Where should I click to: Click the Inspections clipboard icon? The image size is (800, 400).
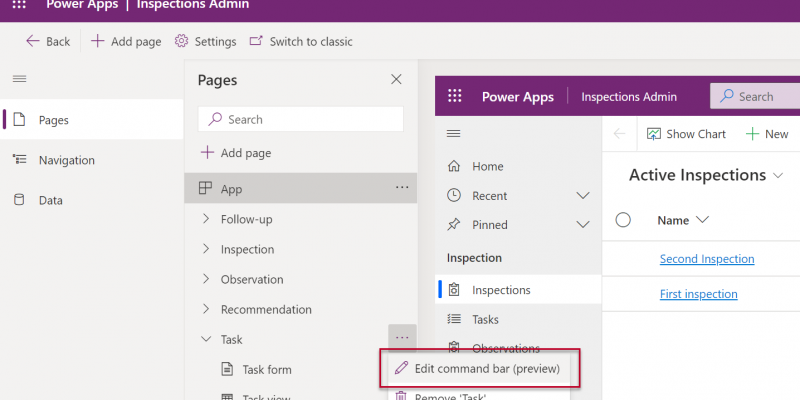(x=454, y=289)
